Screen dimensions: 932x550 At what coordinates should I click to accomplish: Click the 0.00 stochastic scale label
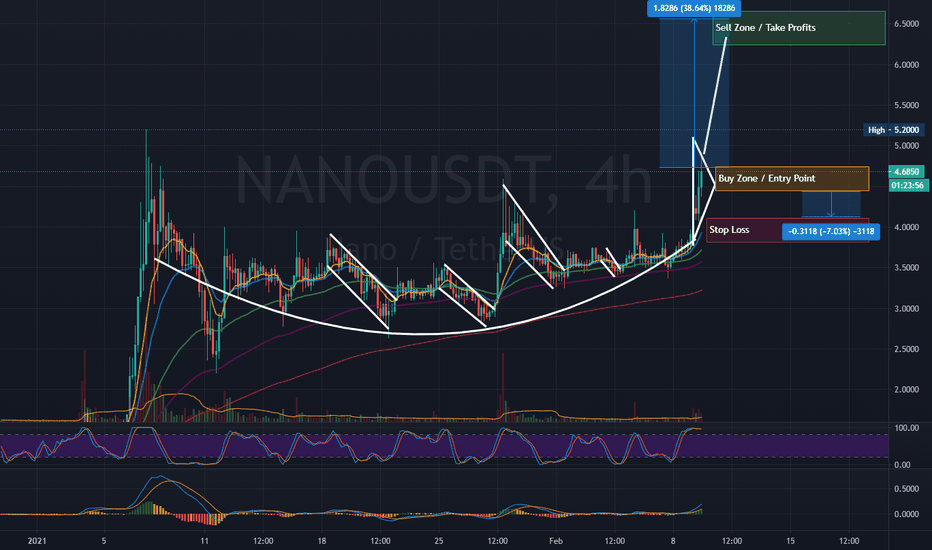[x=902, y=465]
